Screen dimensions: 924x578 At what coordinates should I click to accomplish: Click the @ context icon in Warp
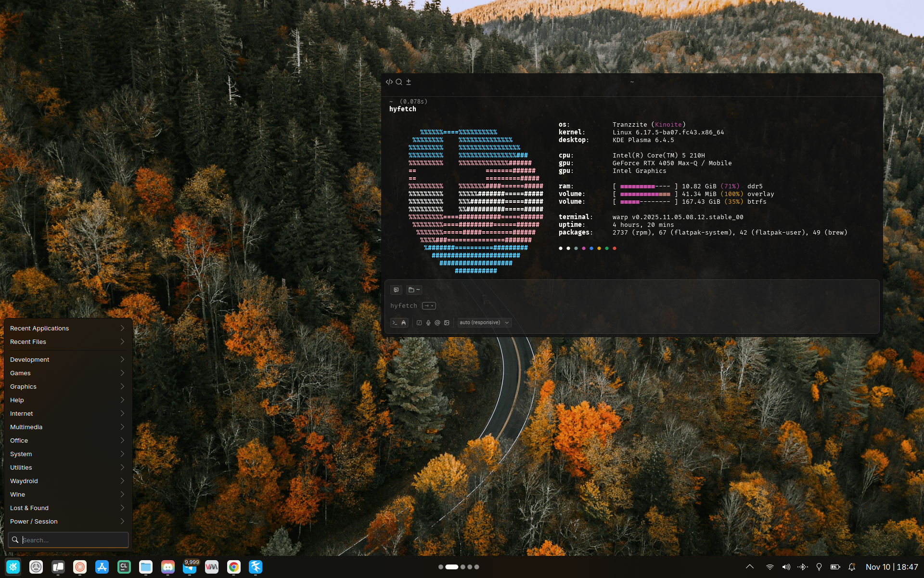pyautogui.click(x=437, y=323)
